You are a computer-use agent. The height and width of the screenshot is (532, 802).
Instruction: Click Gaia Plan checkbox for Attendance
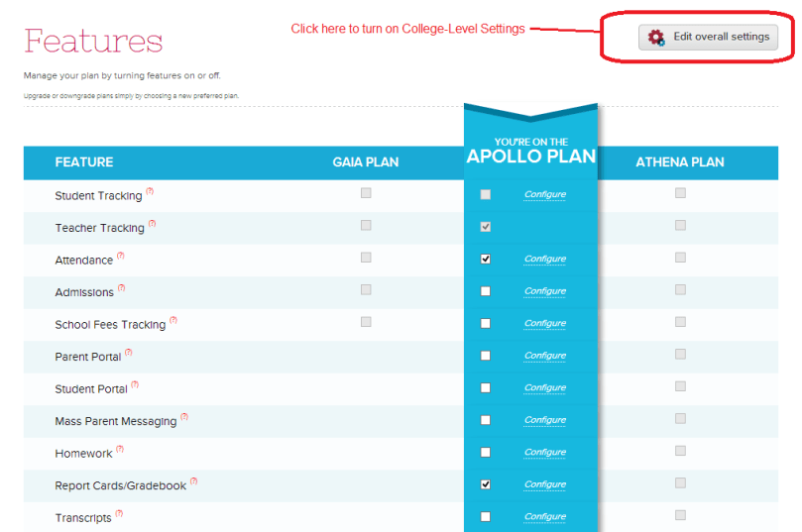pos(366,257)
